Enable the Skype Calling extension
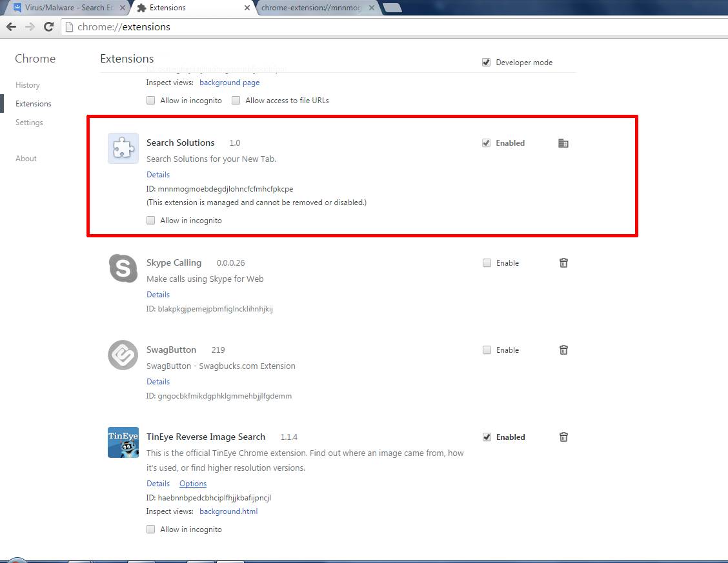Image resolution: width=728 pixels, height=563 pixels. [487, 263]
